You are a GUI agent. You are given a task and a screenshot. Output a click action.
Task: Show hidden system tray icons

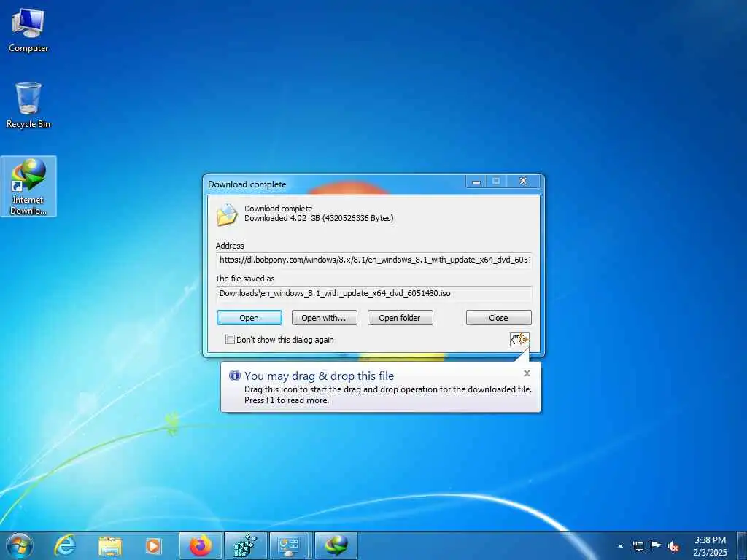pos(620,546)
